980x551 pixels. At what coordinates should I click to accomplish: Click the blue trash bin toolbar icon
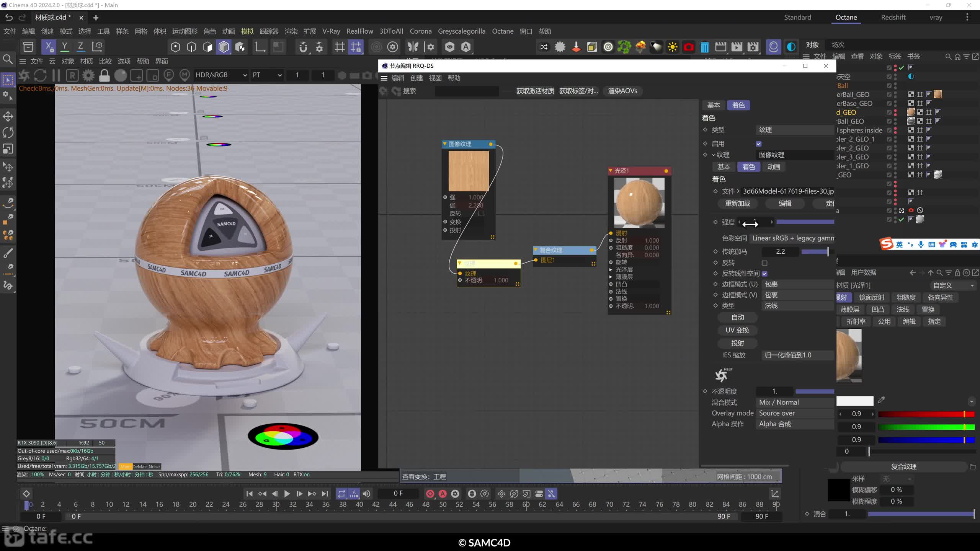[x=704, y=47]
